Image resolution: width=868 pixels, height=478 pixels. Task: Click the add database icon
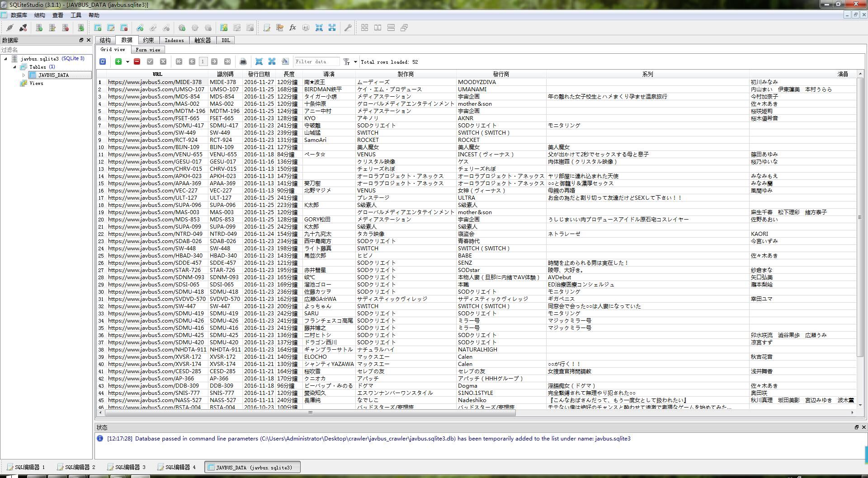[x=39, y=28]
